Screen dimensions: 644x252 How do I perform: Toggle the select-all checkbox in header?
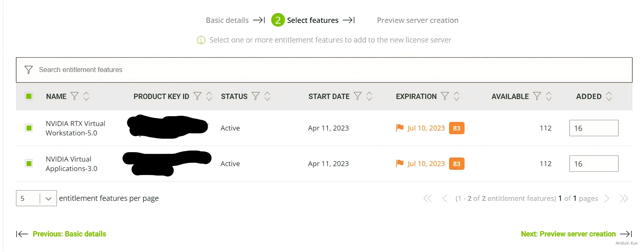pyautogui.click(x=29, y=96)
